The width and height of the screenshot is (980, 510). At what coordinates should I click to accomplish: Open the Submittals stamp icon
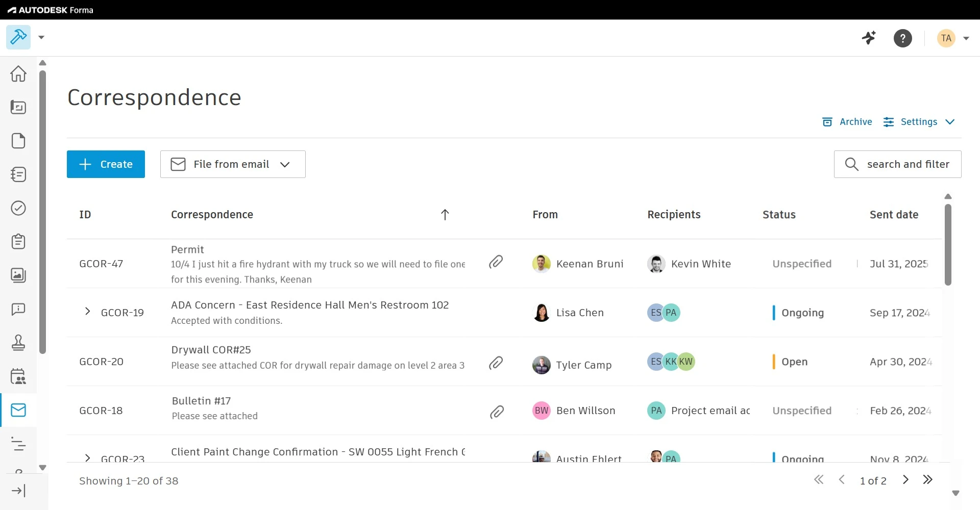[18, 343]
